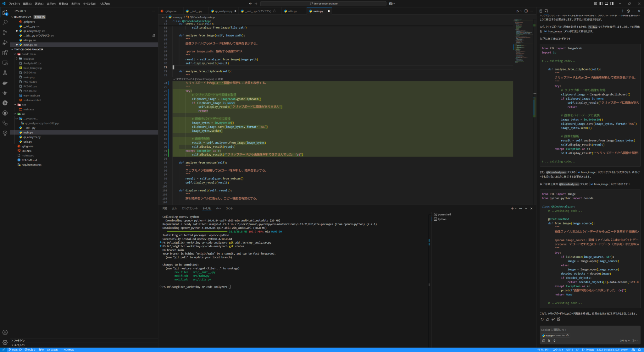Accept the inline changes with 変更を受け入れる

[186, 79]
